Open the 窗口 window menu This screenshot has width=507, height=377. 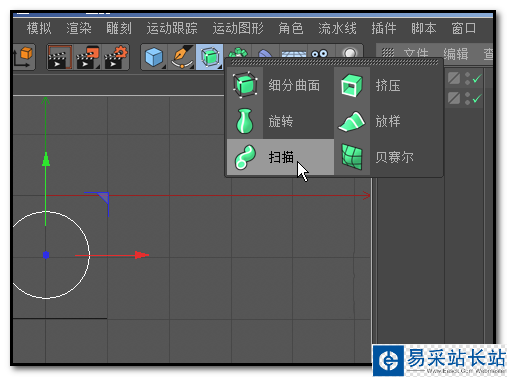click(464, 28)
